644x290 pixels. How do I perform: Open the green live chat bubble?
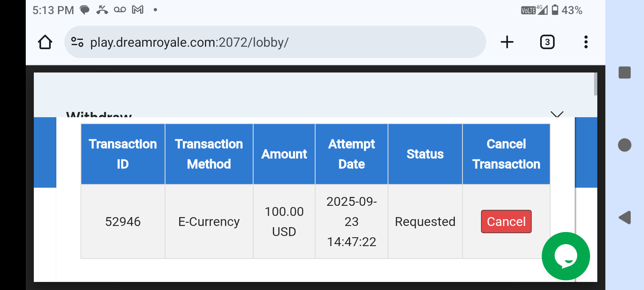(566, 256)
